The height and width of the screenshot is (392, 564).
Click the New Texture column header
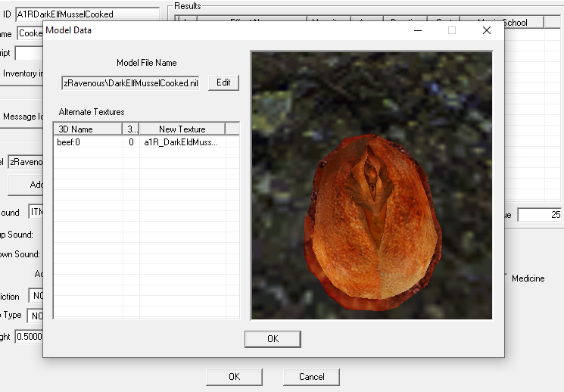coord(182,129)
